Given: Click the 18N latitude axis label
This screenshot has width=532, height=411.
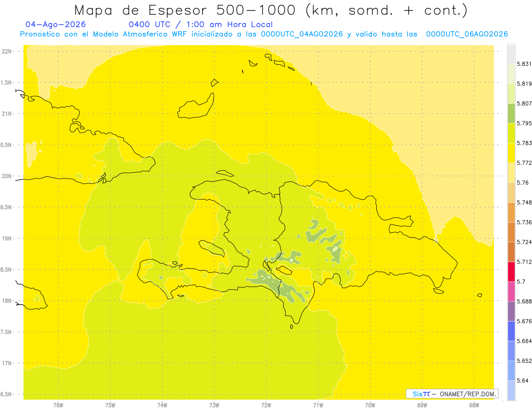Looking at the screenshot, I should [x=7, y=301].
